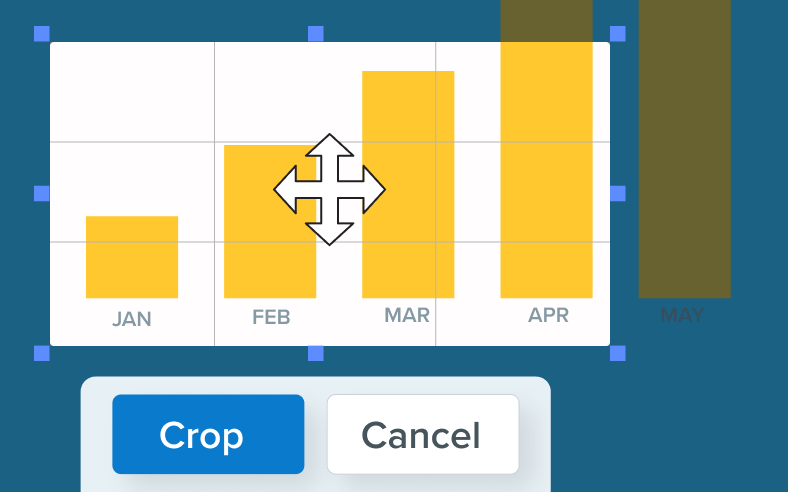Click the dimmed MAY axis label
Screen dimensions: 788x492
pyautogui.click(x=682, y=316)
